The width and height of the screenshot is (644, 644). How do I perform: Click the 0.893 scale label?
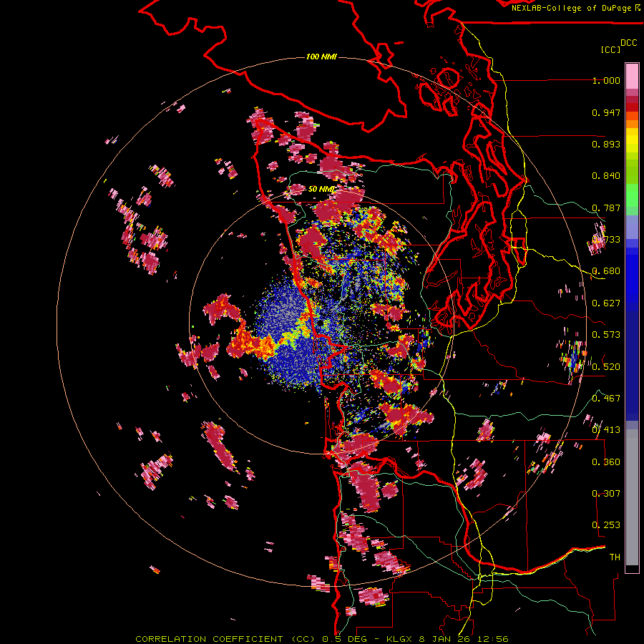tap(606, 144)
